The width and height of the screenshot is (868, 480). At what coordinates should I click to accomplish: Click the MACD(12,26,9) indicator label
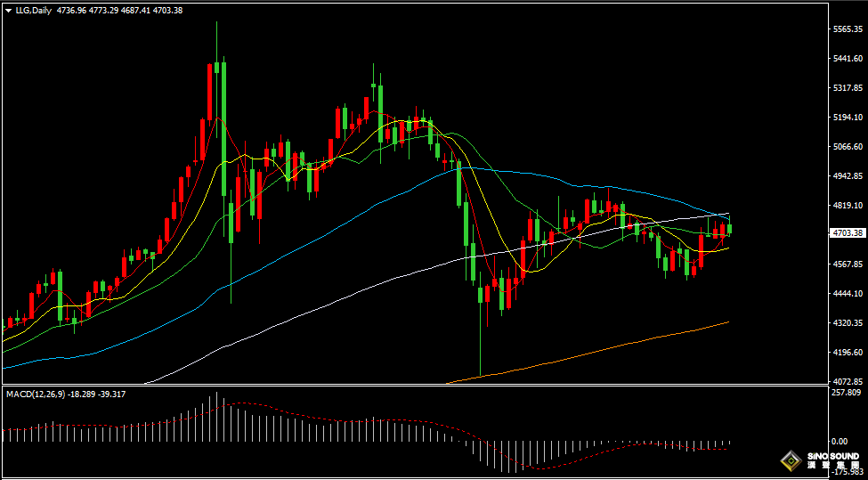[36, 395]
